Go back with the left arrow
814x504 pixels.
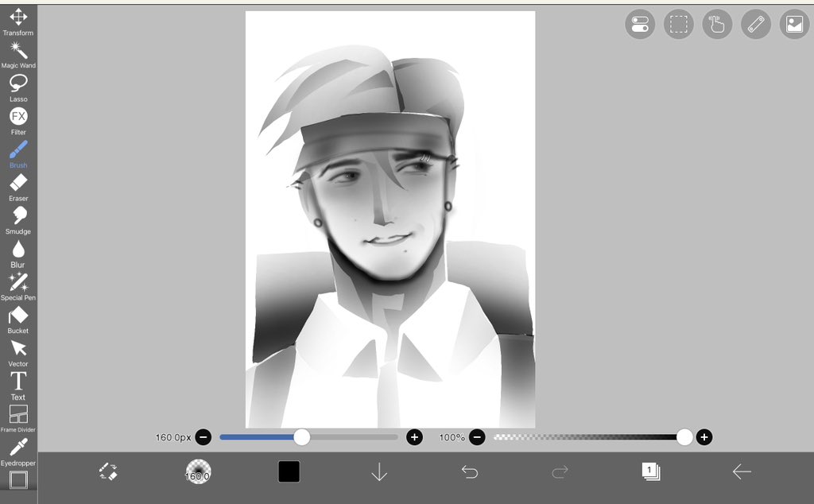point(742,472)
